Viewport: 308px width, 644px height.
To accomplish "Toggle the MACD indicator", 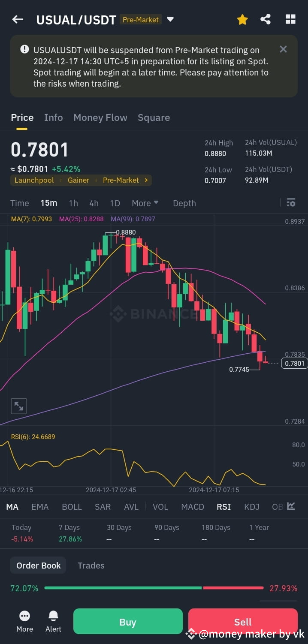I will (x=193, y=507).
